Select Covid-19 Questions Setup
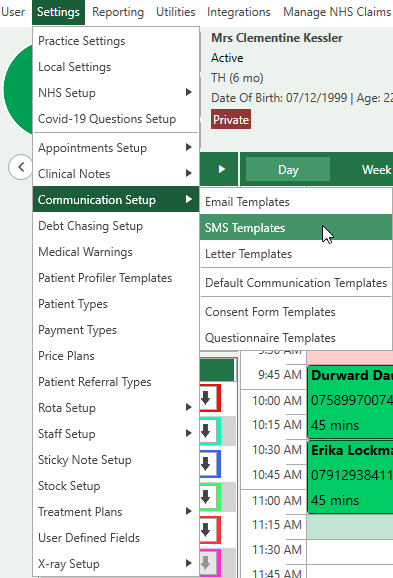The width and height of the screenshot is (393, 578). pos(116,119)
